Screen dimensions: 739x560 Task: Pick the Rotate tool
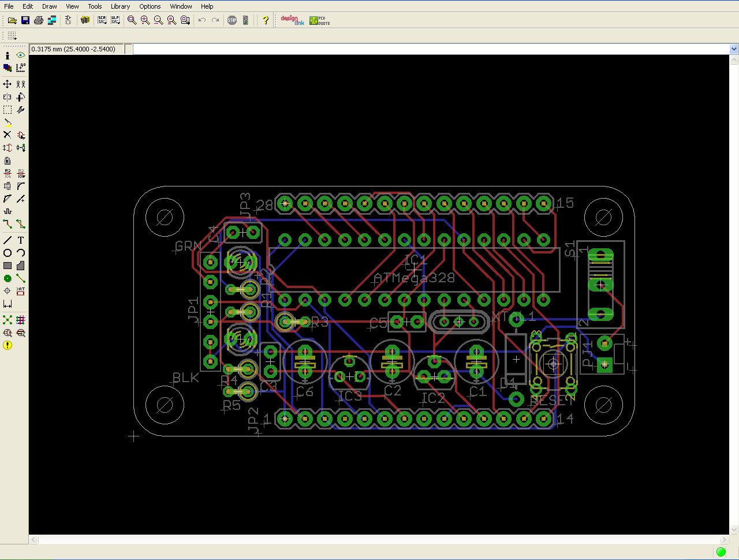[x=20, y=96]
